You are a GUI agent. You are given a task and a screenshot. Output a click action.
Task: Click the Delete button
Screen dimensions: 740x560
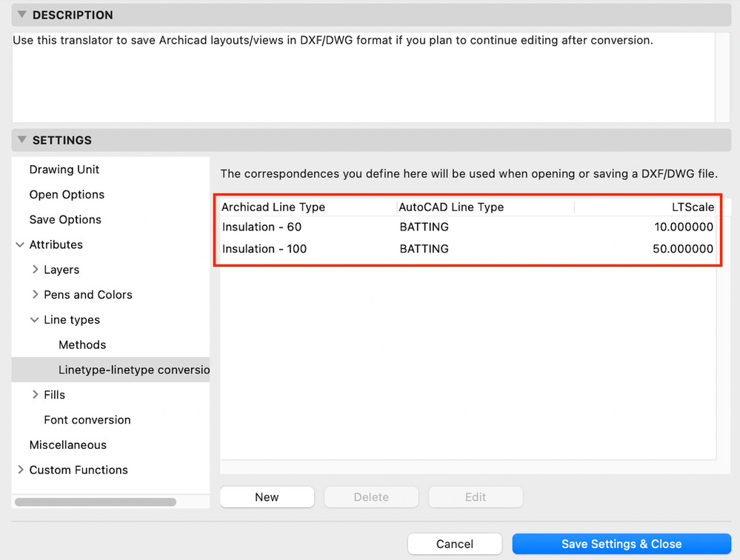[x=371, y=497]
